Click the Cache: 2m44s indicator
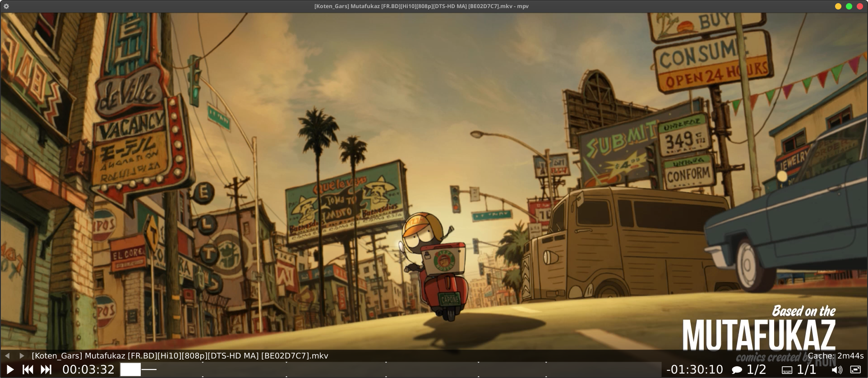868x378 pixels. 836,356
